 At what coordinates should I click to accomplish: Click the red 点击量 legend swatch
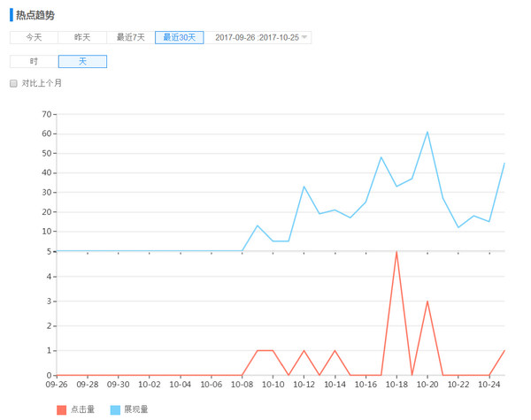point(61,409)
